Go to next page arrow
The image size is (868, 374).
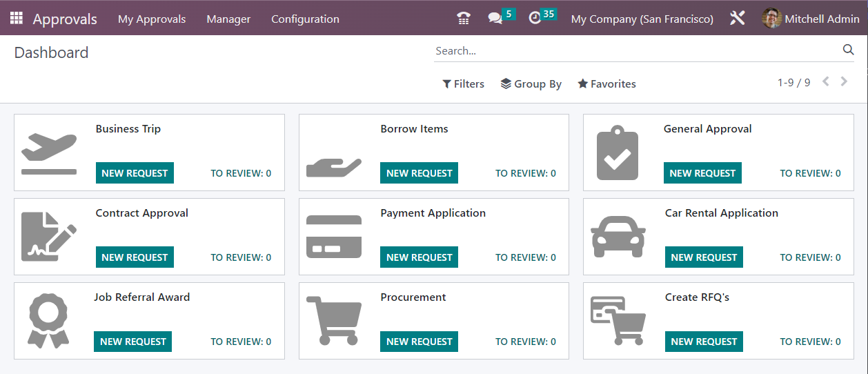point(844,81)
